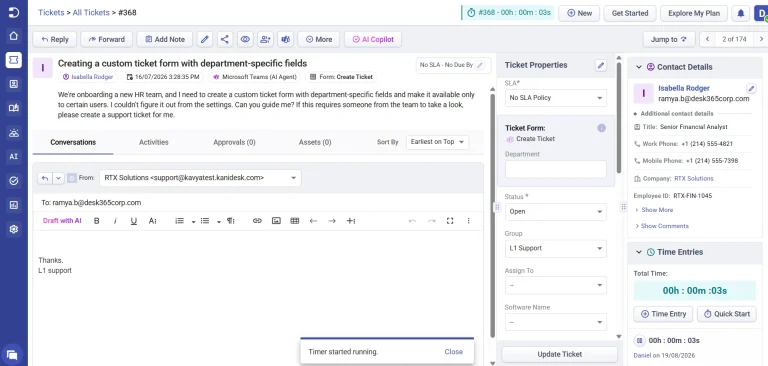Click the add watcher person icon in toolbar

point(265,40)
